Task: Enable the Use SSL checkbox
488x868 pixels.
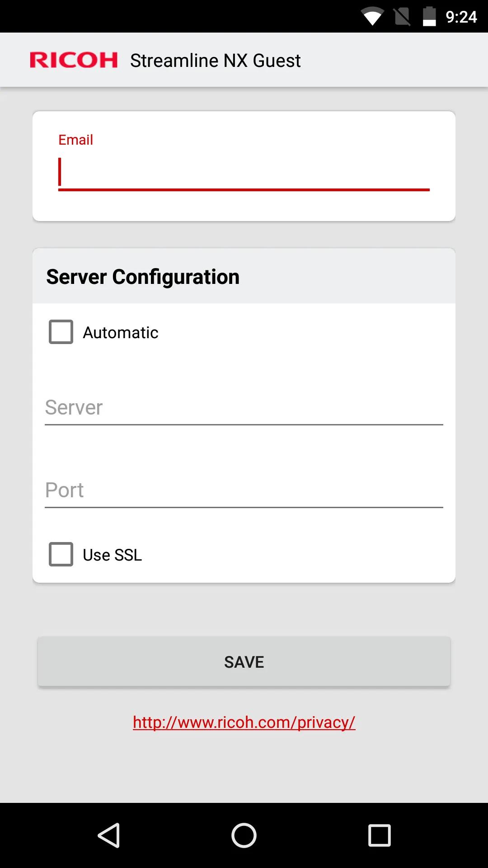Action: [61, 554]
